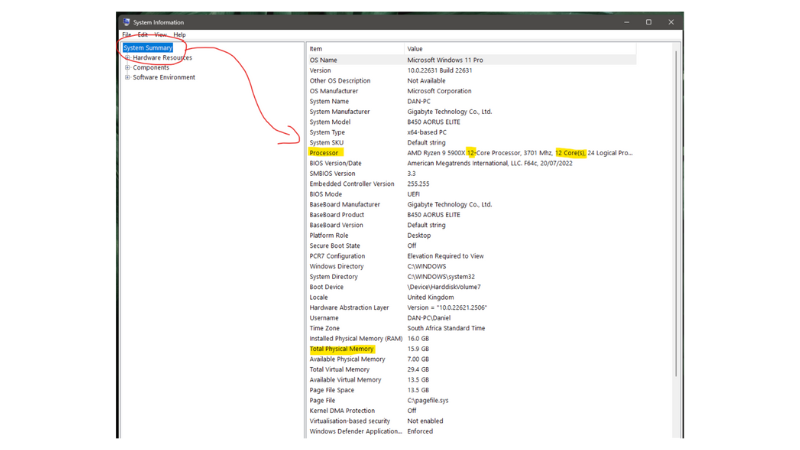Select the Hardware Resources label
Image resolution: width=800 pixels, height=450 pixels.
coord(163,58)
